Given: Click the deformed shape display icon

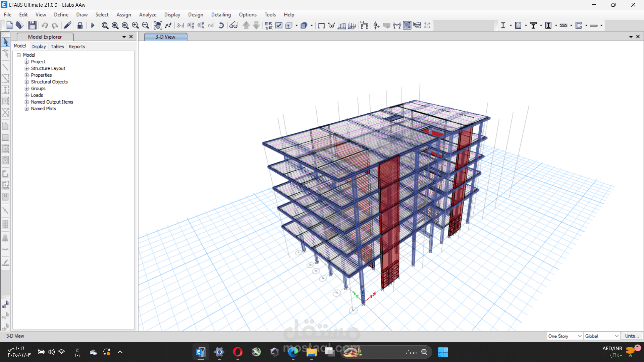Looking at the screenshot, I should pos(331,25).
